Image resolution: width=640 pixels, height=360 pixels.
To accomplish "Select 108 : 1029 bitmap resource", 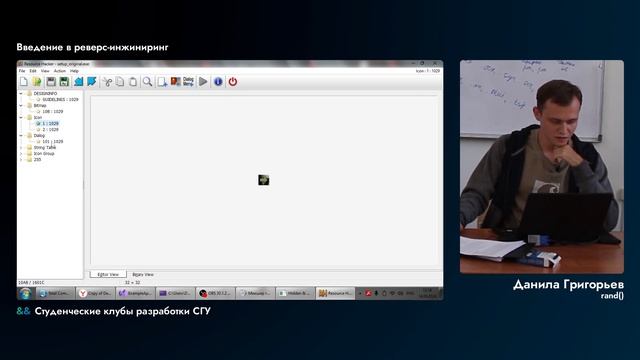I will click(x=53, y=111).
